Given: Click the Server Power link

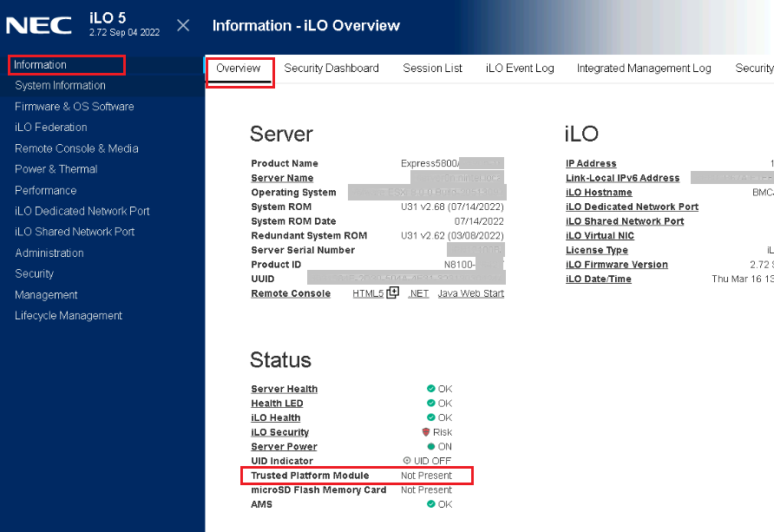Looking at the screenshot, I should pyautogui.click(x=284, y=446).
